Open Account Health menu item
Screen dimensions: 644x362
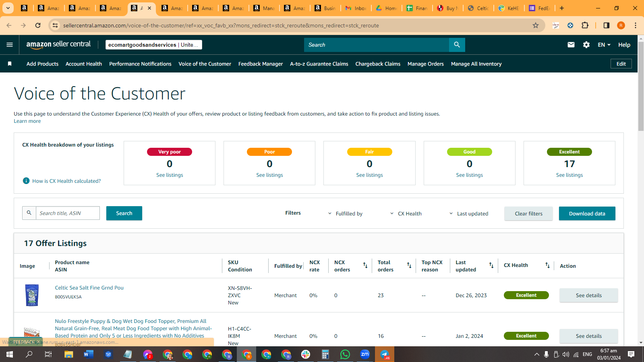(84, 64)
